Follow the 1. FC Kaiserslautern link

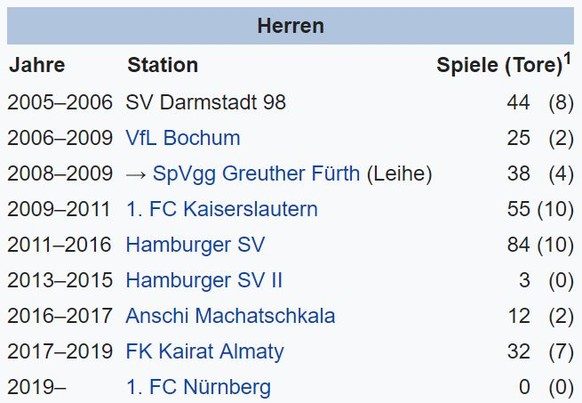222,209
